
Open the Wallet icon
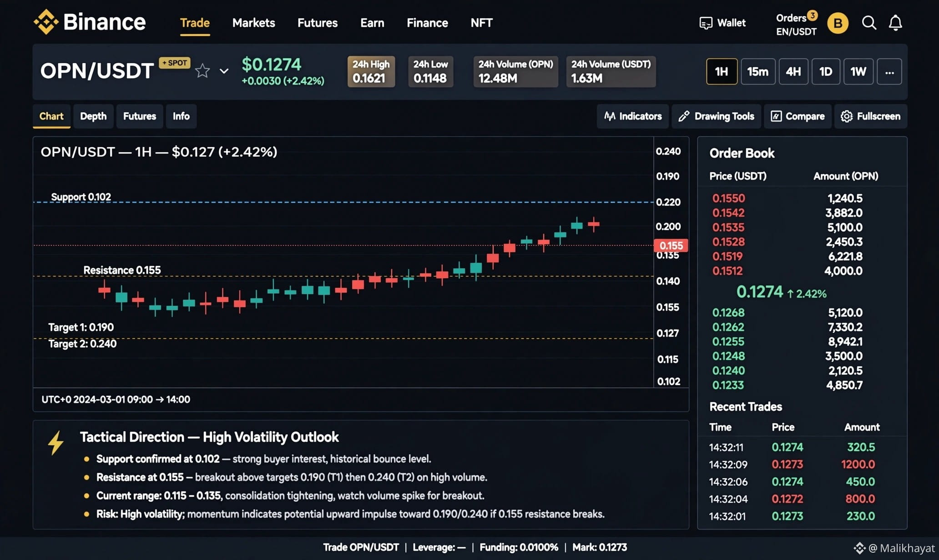pyautogui.click(x=706, y=23)
